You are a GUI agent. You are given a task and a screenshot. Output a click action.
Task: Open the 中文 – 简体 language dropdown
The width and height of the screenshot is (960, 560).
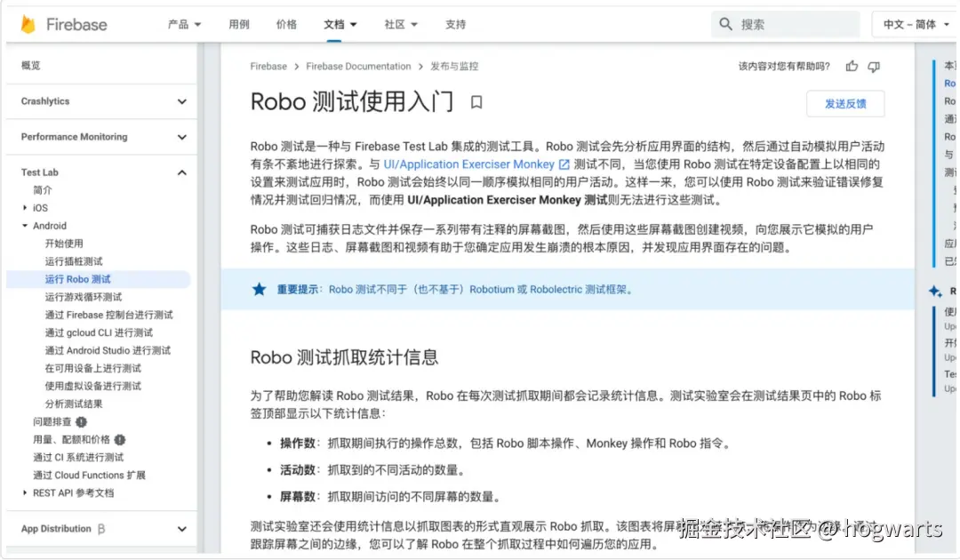coord(913,24)
